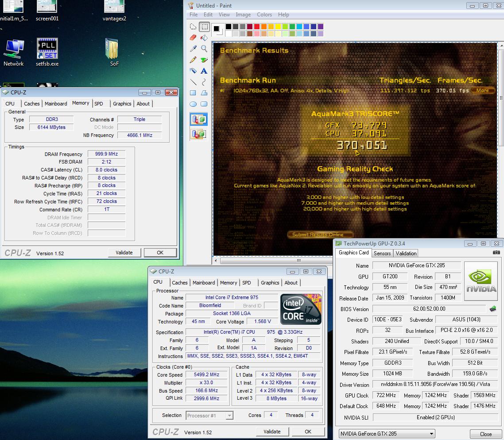Open the Processor Selection dropdown in CPU-Z
Viewport: 504px width, 440px height.
(x=209, y=416)
